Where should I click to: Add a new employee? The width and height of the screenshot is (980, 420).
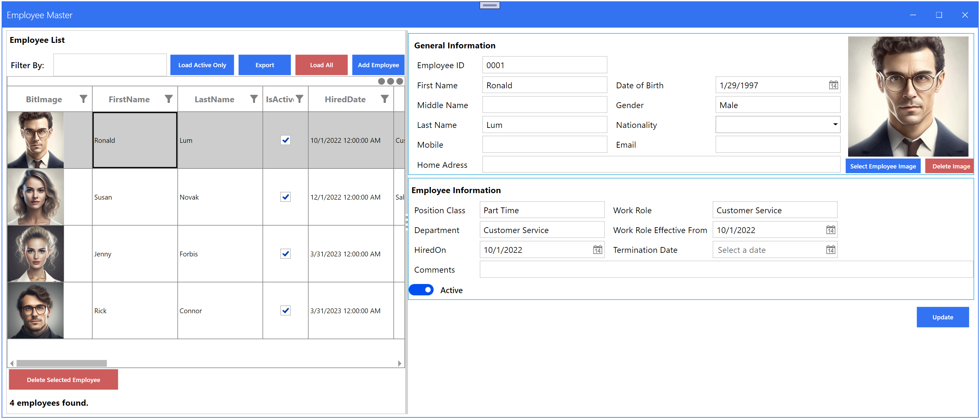[378, 65]
